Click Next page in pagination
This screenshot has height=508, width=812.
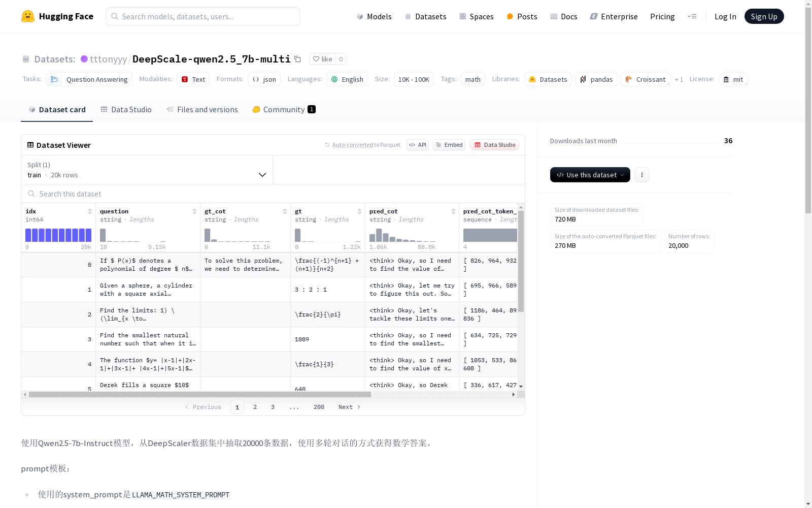(x=349, y=407)
